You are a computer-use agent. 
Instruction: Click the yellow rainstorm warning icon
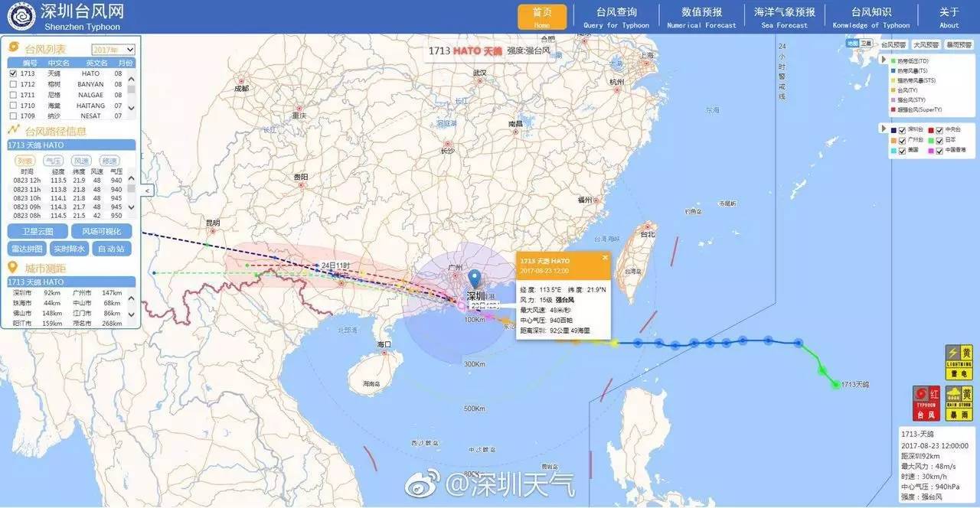click(x=958, y=403)
